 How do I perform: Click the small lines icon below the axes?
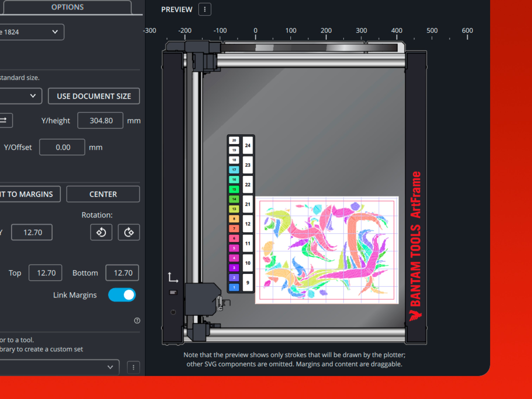pos(173,292)
